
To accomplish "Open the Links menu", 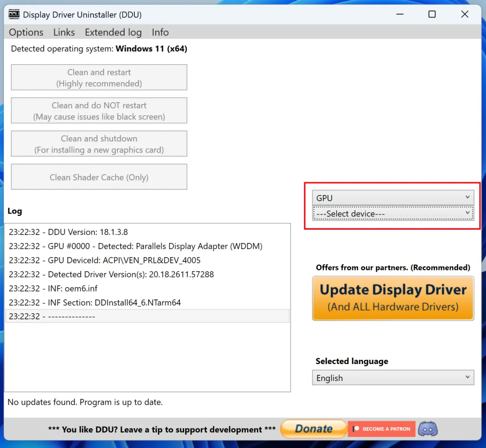I will pos(64,32).
